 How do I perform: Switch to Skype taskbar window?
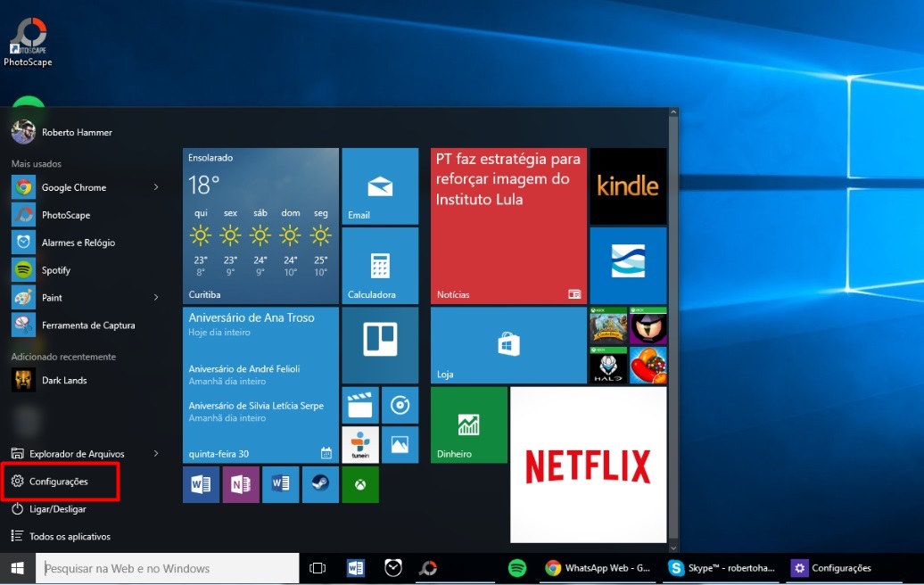pyautogui.click(x=722, y=569)
